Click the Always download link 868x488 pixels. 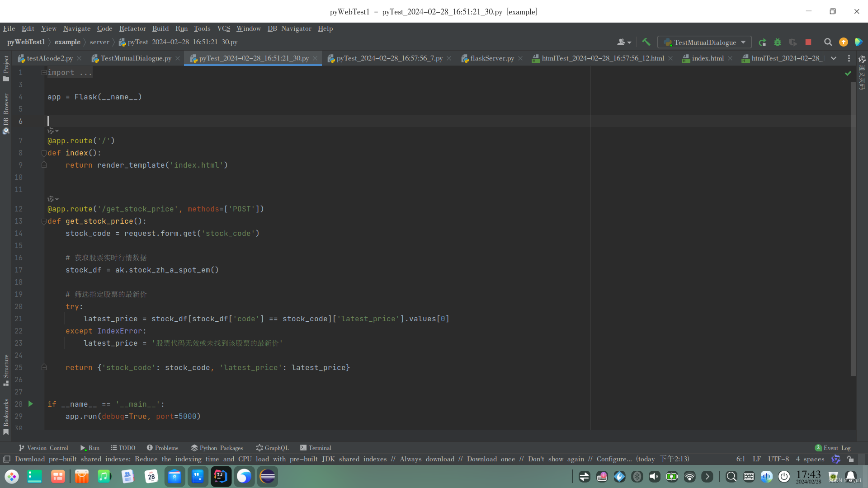(x=427, y=459)
